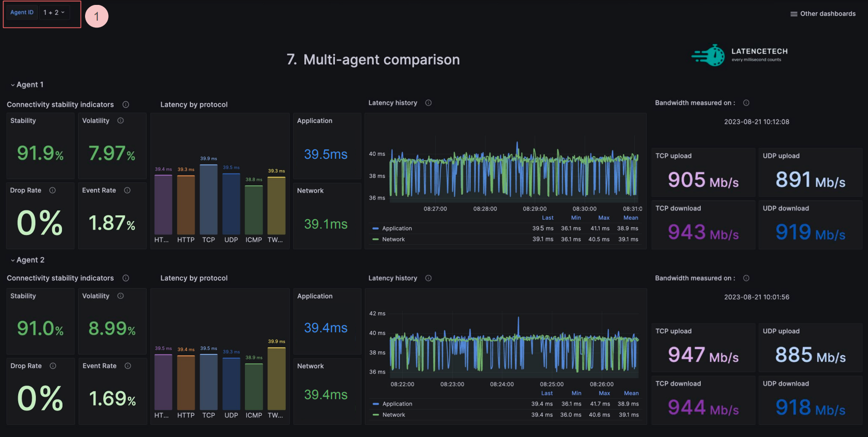Click the Agent 1 UDP upload value 891 Mb/s
This screenshot has height=437, width=868.
(x=810, y=180)
